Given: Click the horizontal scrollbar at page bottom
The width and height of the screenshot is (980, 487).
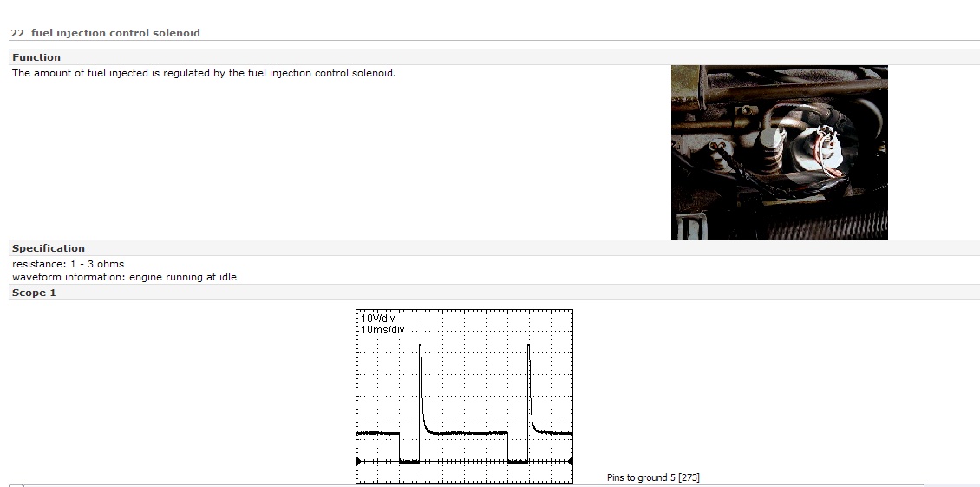Looking at the screenshot, I should [468, 485].
